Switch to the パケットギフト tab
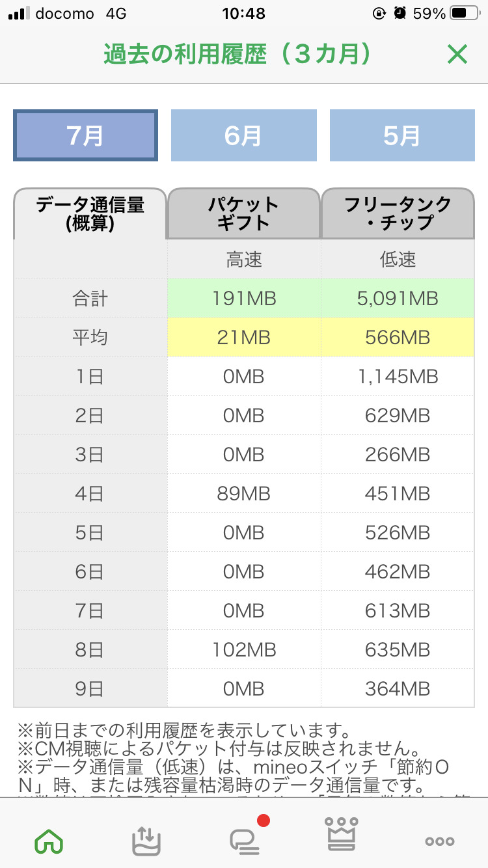Viewport: 488px width, 868px height. (x=244, y=213)
